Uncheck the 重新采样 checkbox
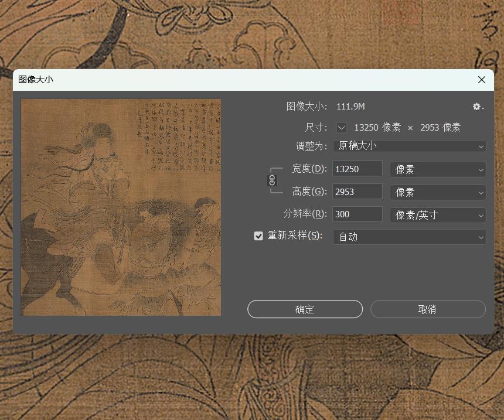 pyautogui.click(x=258, y=236)
